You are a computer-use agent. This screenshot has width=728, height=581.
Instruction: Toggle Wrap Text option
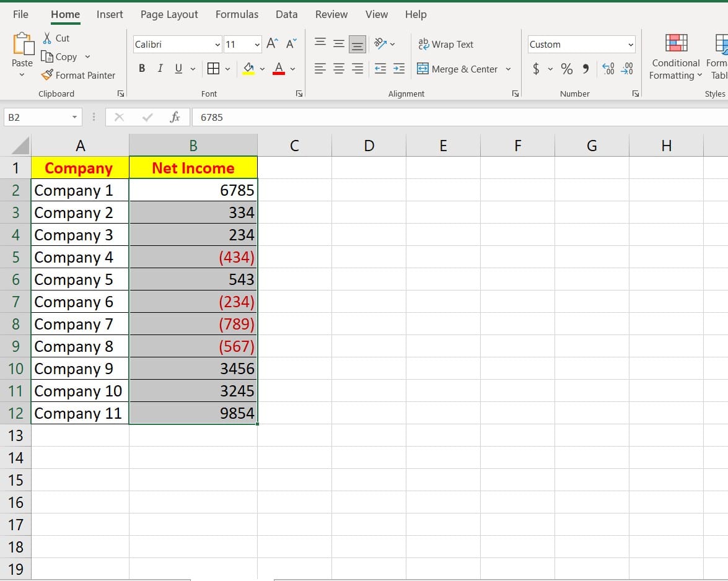[x=446, y=44]
